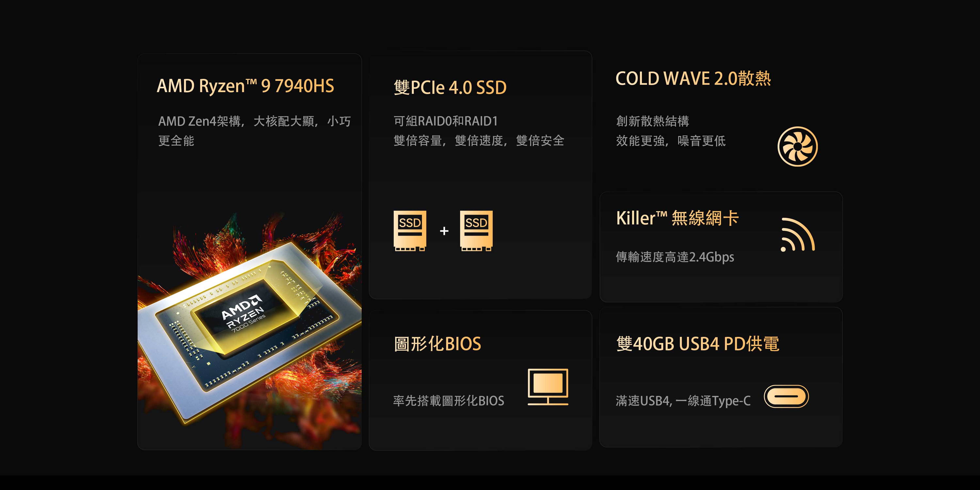Click the 率先搭載圖形化BIOS description
The width and height of the screenshot is (980, 490).
tap(449, 400)
